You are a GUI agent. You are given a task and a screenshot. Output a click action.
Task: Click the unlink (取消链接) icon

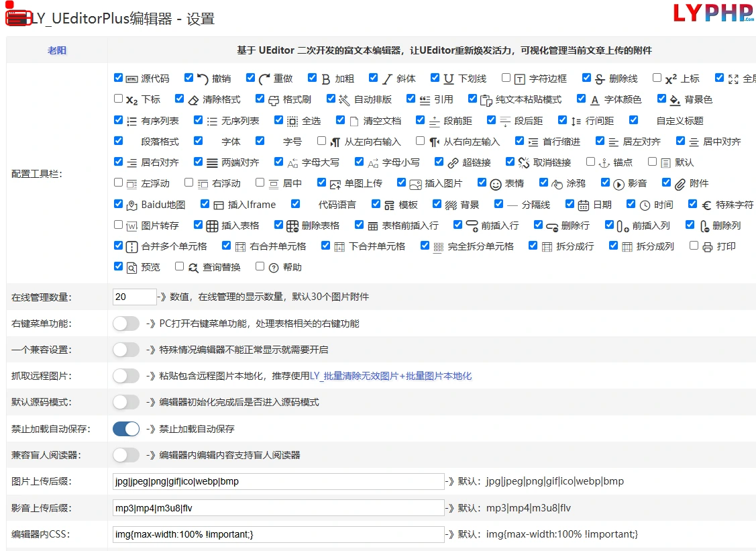524,163
